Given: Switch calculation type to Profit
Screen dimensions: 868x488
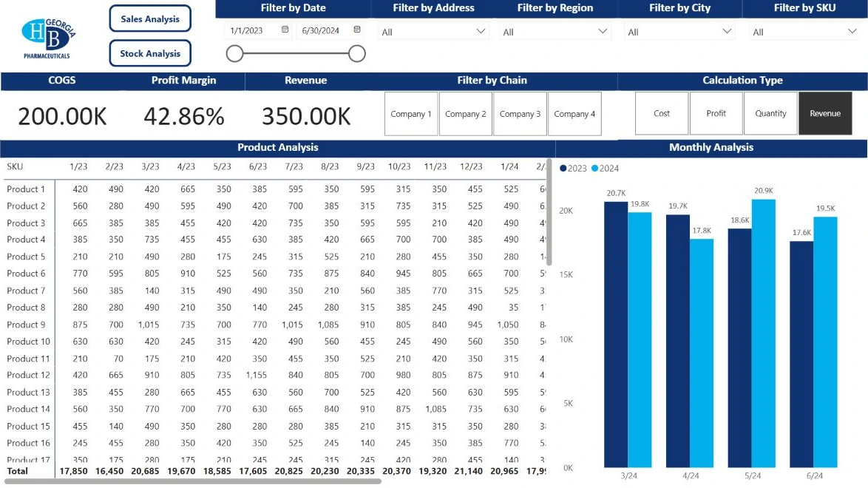Looking at the screenshot, I should point(716,113).
